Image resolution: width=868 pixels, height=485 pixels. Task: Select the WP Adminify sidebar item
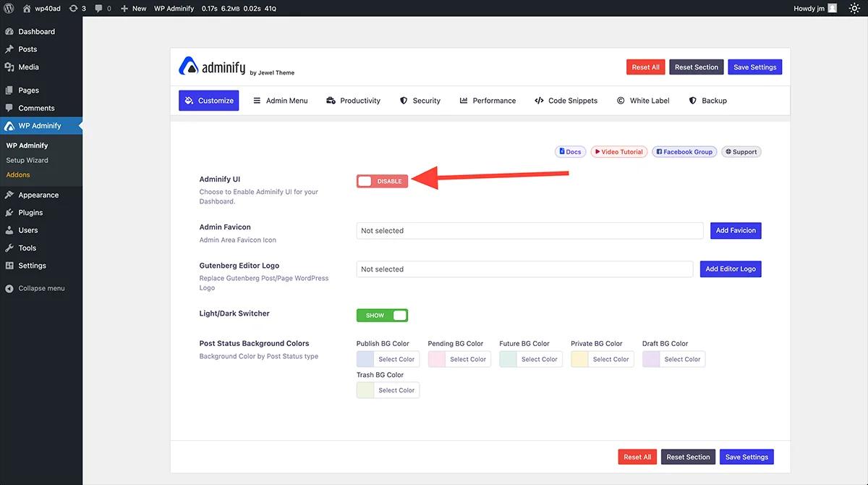click(x=41, y=126)
